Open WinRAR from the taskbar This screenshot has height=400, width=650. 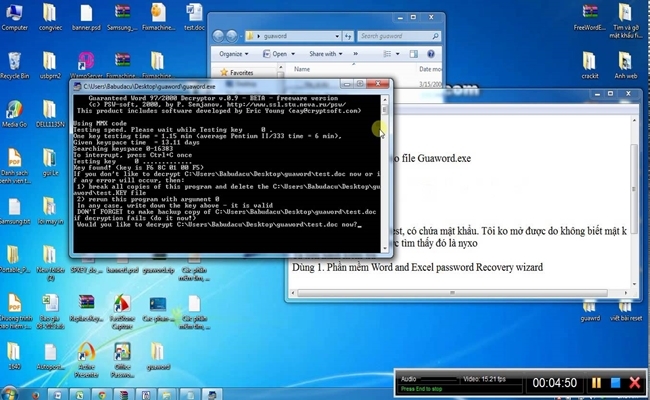point(124,394)
